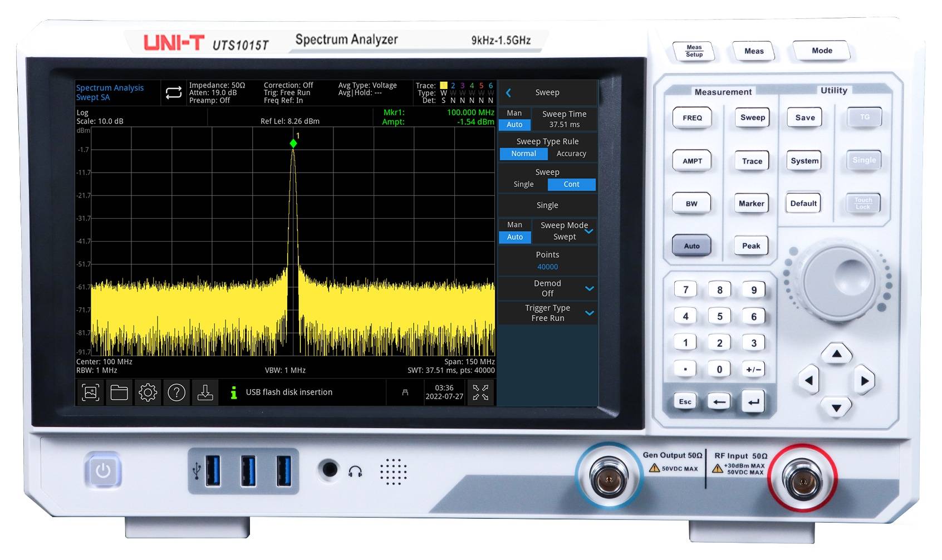
Task: Go back from the Sweep menu panel
Action: [x=508, y=92]
